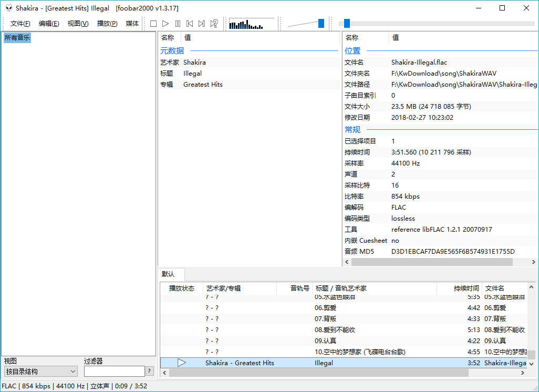Screen dimensions: 539x392
Task: Open the 编辑(E) menu
Action: point(49,23)
